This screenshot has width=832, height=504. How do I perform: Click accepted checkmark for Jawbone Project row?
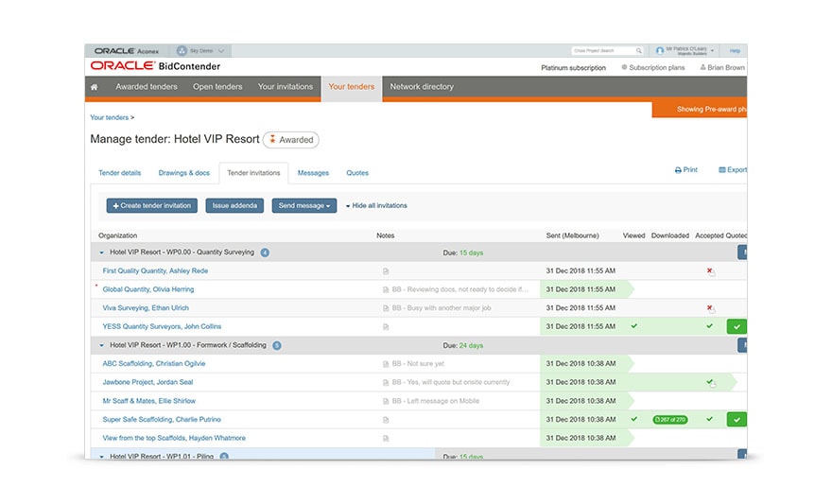[x=710, y=383]
